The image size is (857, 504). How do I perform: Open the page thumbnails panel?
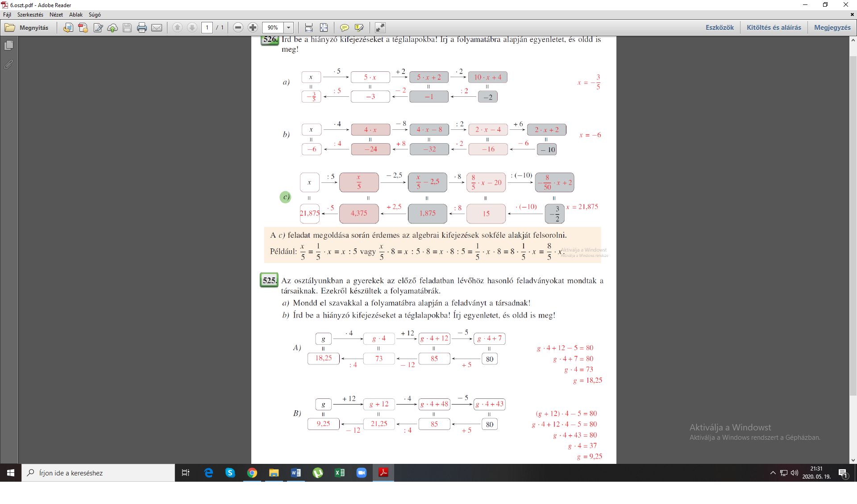(8, 45)
